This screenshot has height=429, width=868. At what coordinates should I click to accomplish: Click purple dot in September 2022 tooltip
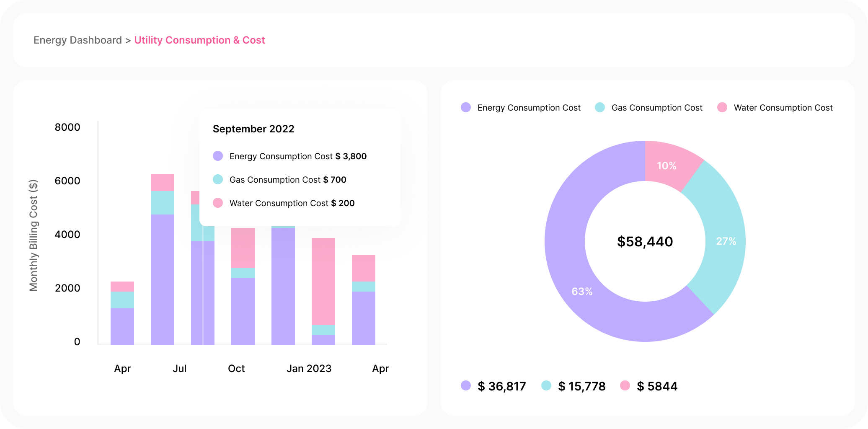[218, 156]
